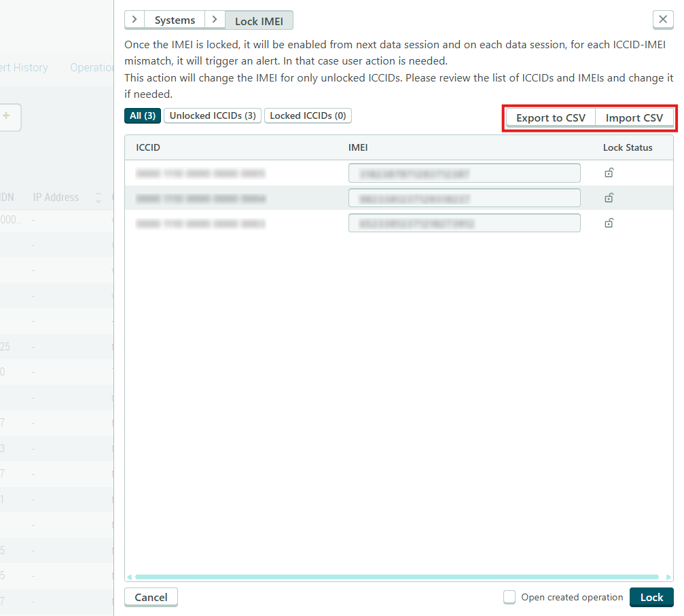
Task: Focus the IMEI input field in the first row
Action: pos(464,173)
